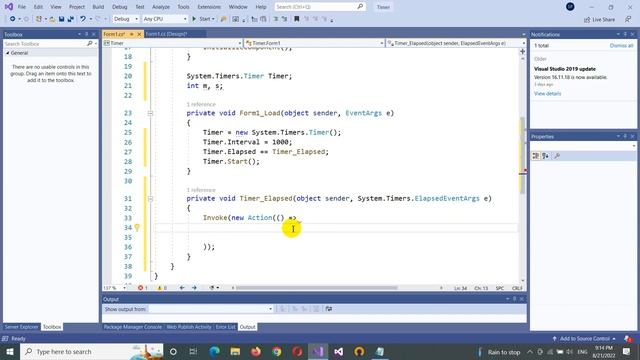The height and width of the screenshot is (360, 640).
Task: Click Dismiss all in Notifications
Action: [621, 46]
